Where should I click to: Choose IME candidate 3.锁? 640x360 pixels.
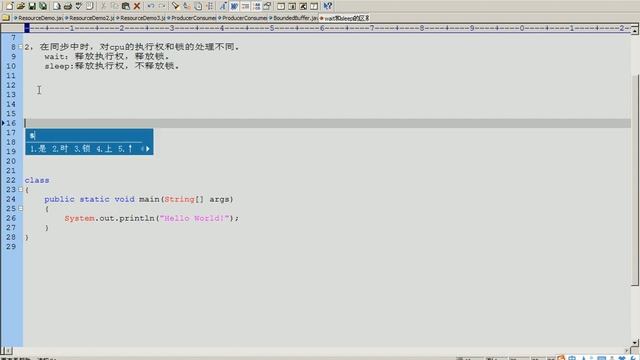[x=82, y=149]
